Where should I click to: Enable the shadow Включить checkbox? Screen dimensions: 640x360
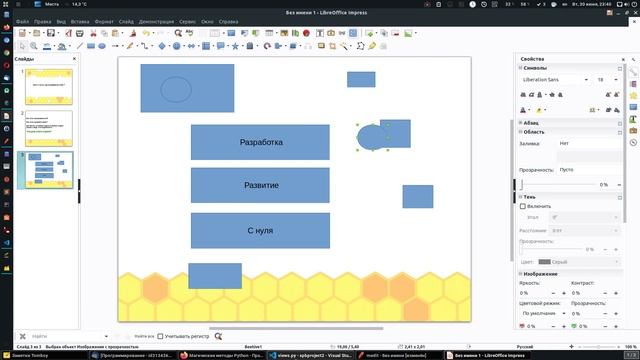point(523,207)
